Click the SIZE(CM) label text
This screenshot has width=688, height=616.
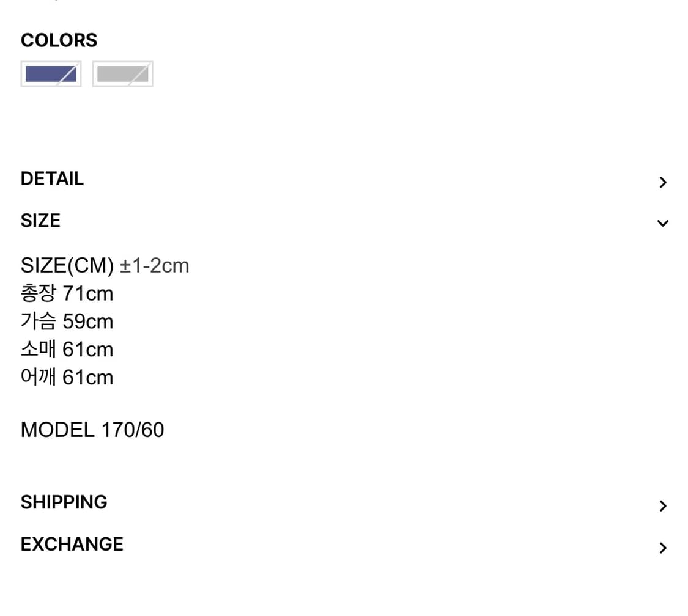pos(67,266)
